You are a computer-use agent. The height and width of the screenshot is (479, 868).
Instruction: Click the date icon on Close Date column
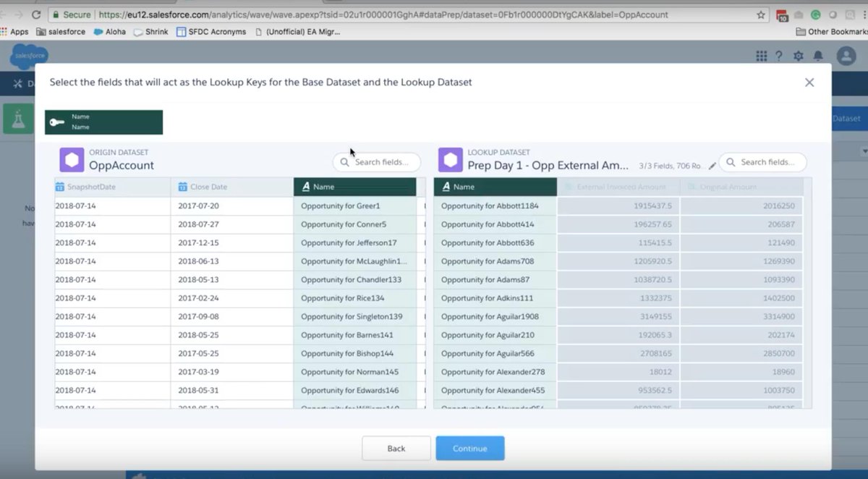pos(183,187)
